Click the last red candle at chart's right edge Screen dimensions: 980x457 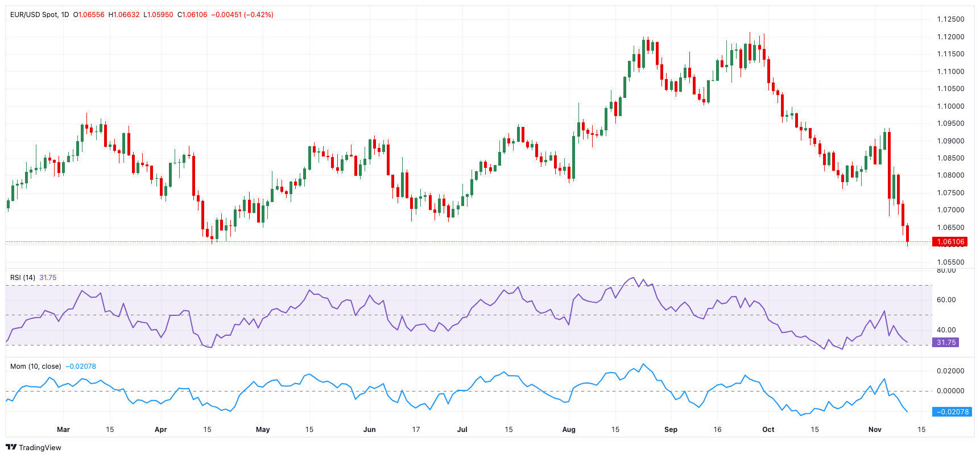click(x=907, y=233)
